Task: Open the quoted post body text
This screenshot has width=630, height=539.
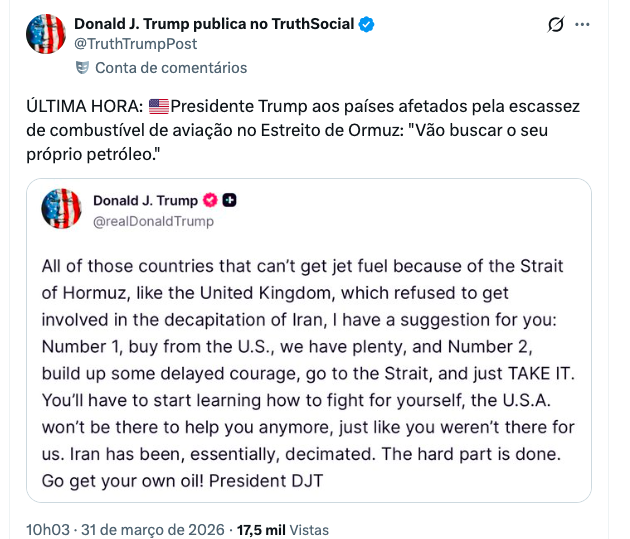Action: 308,372
